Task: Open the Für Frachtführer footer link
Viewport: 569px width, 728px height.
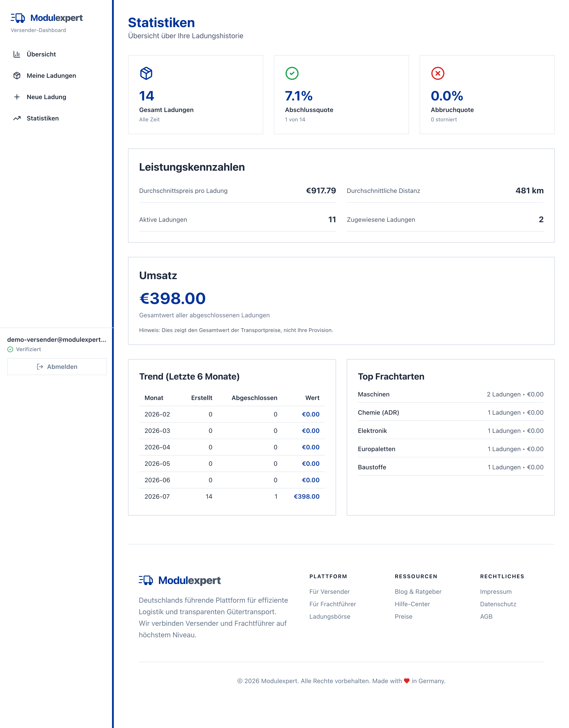Action: (x=333, y=604)
